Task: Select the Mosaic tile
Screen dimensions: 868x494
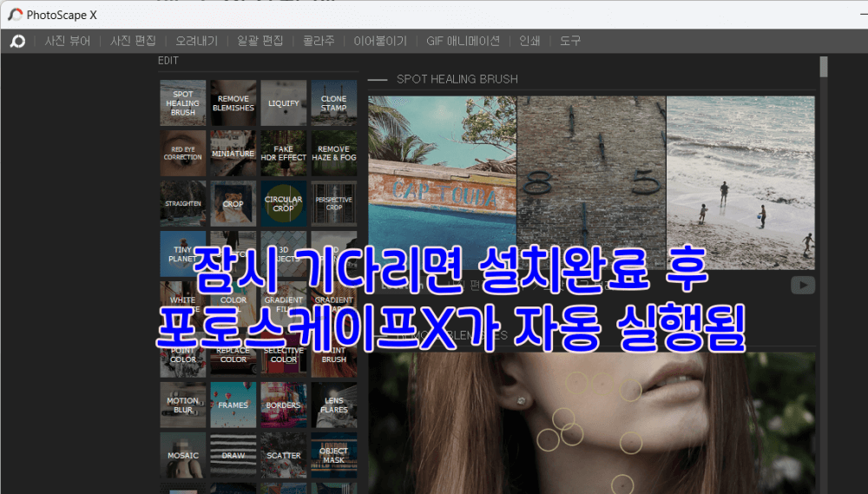Action: [182, 456]
